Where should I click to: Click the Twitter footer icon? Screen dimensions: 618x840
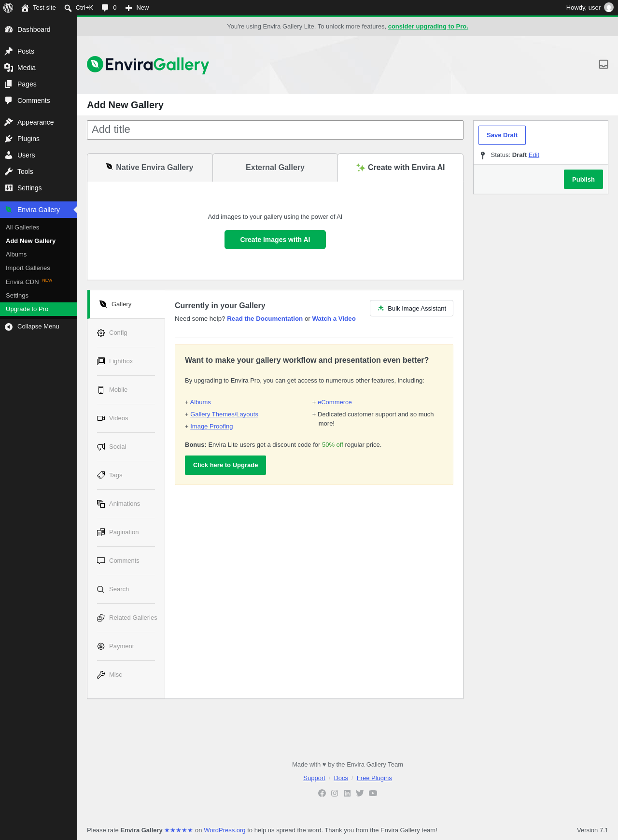coord(360,793)
